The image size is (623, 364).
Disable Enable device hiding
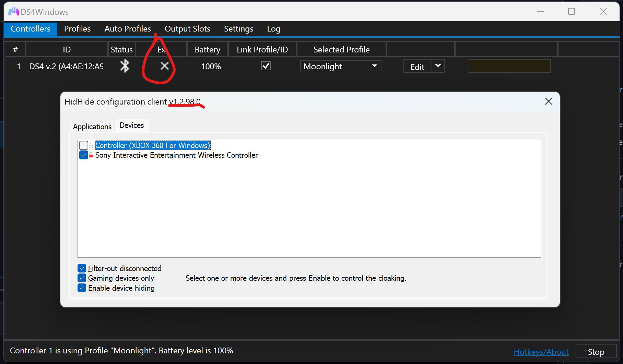tap(82, 288)
